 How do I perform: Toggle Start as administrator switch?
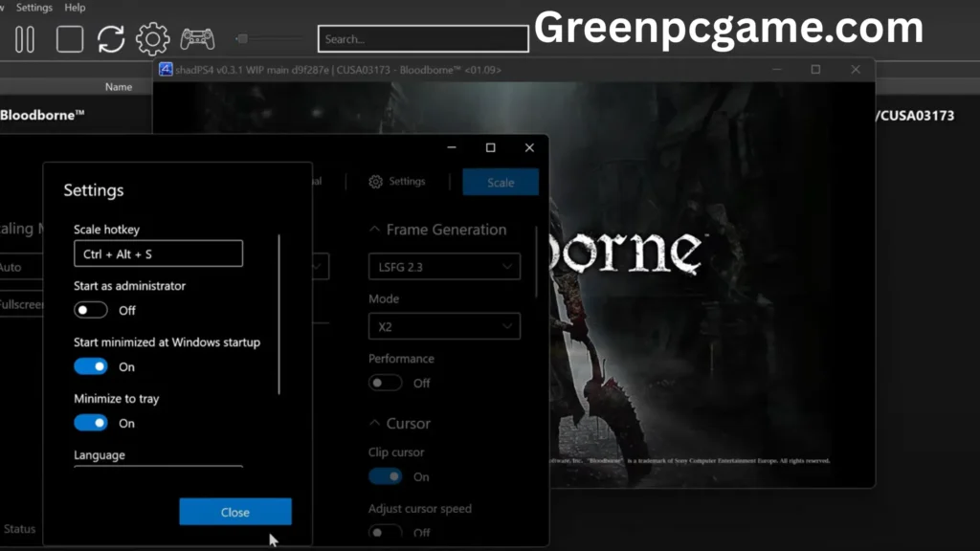point(91,310)
